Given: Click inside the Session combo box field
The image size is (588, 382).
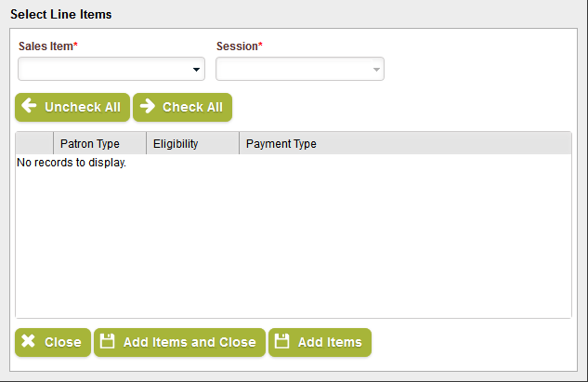Looking at the screenshot, I should click(x=293, y=70).
